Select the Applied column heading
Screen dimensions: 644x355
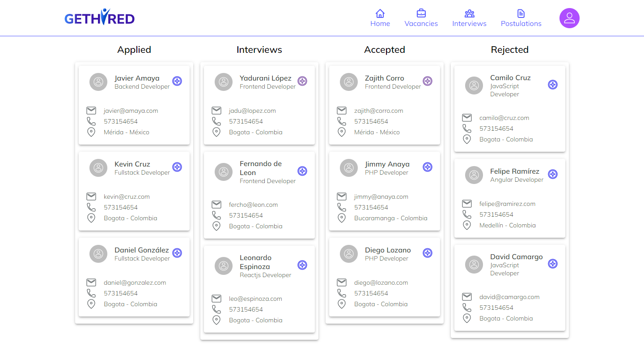point(134,50)
